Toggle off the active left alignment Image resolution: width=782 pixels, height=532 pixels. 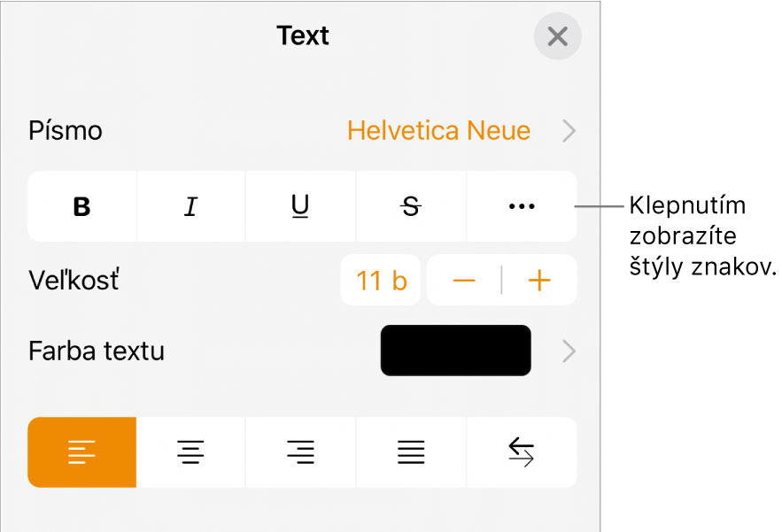pos(81,452)
